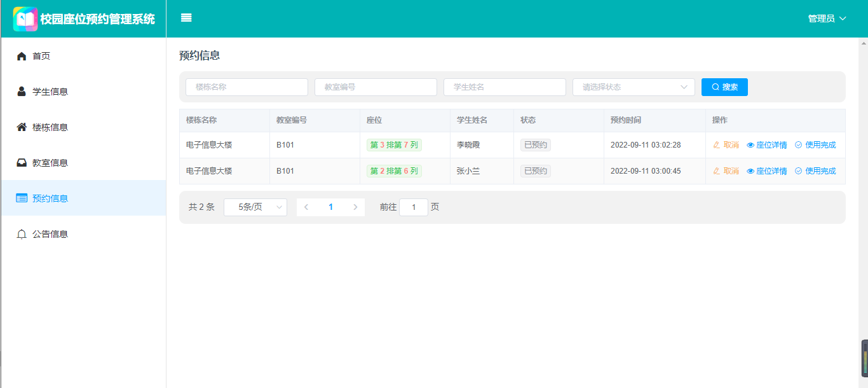Open the 请选择状态 status dropdown
Image resolution: width=868 pixels, height=388 pixels.
tap(634, 87)
